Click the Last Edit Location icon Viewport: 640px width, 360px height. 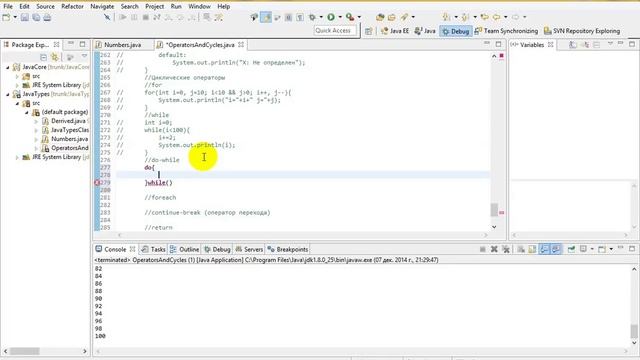tap(484, 17)
